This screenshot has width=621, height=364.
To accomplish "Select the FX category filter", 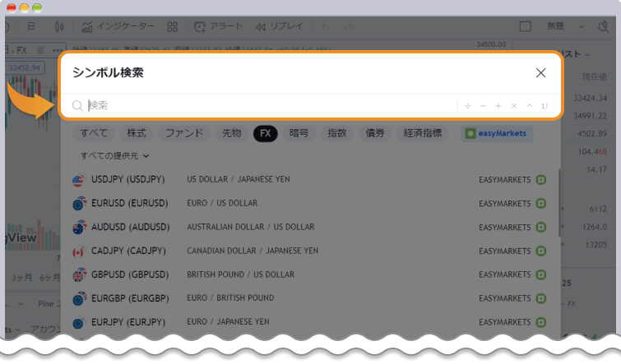I will coord(266,133).
